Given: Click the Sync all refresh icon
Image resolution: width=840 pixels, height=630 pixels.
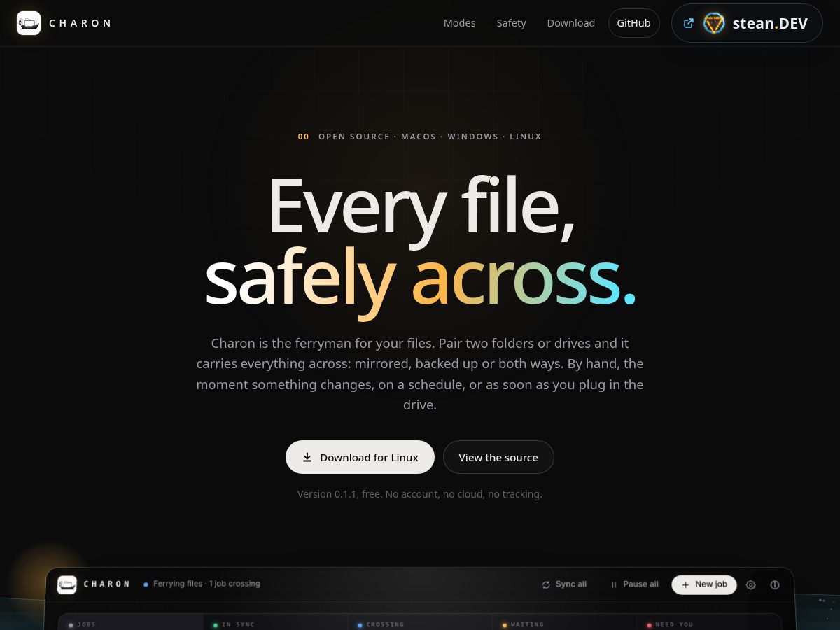Looking at the screenshot, I should coord(546,584).
